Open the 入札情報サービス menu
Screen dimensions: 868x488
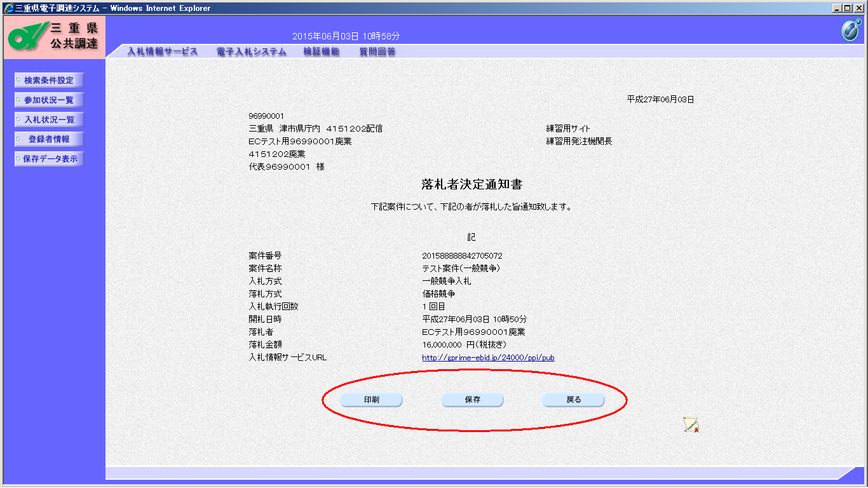click(163, 52)
